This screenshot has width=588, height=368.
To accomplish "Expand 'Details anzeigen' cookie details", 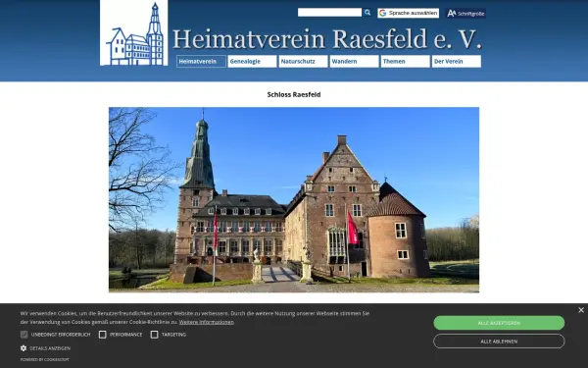I will (50, 348).
